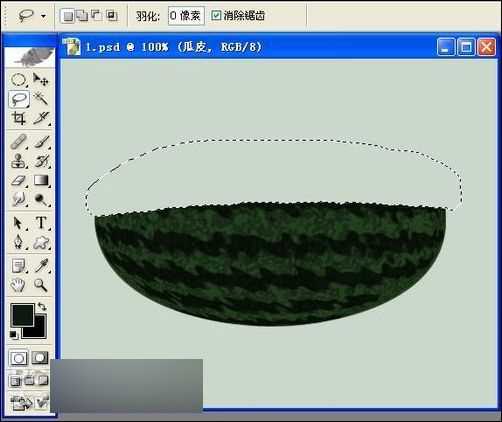Image resolution: width=502 pixels, height=422 pixels.
Task: Select the Zoom magnifier tool
Action: (40, 285)
